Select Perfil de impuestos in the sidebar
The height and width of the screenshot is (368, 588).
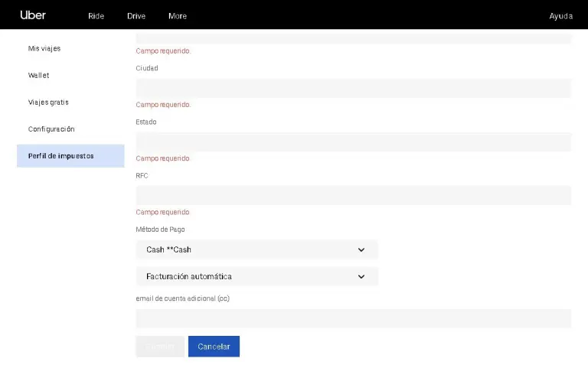[x=61, y=156]
